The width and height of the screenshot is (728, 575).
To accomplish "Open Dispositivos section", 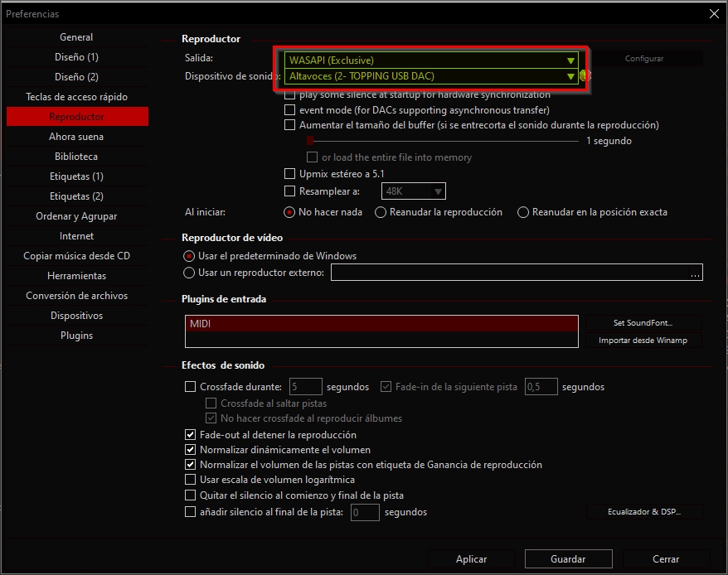I will point(76,316).
